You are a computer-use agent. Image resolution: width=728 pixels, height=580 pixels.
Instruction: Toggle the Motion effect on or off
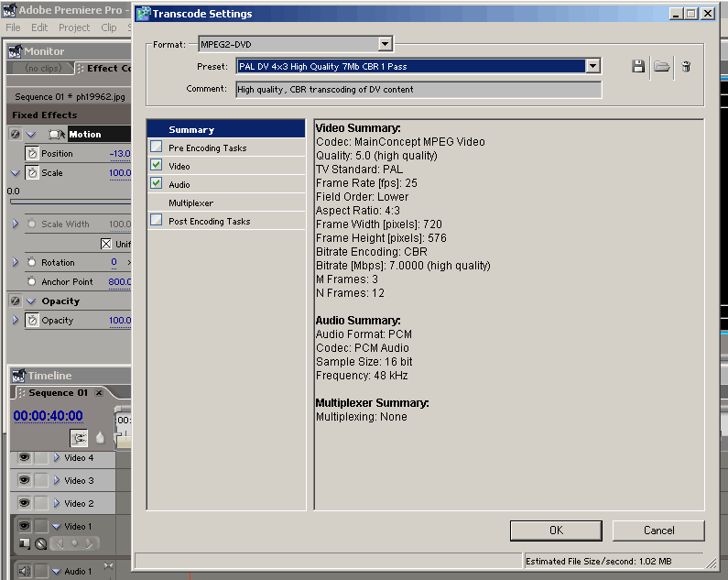pos(16,135)
